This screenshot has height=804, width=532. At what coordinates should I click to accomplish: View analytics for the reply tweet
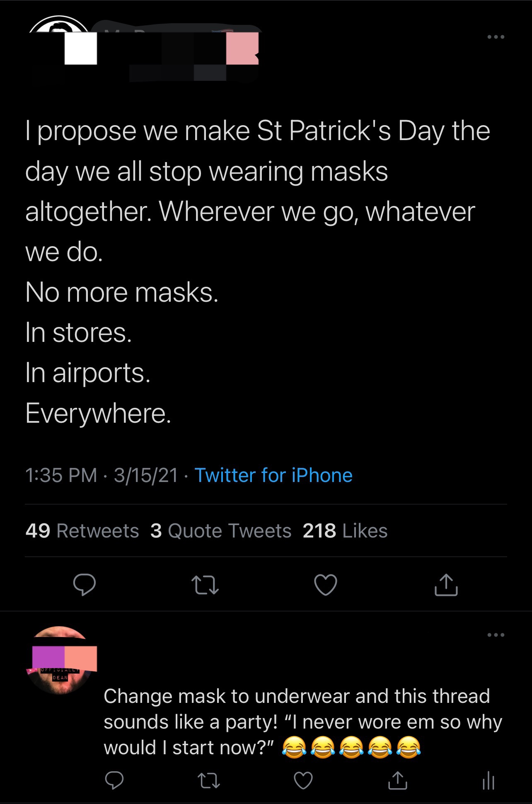click(x=488, y=780)
